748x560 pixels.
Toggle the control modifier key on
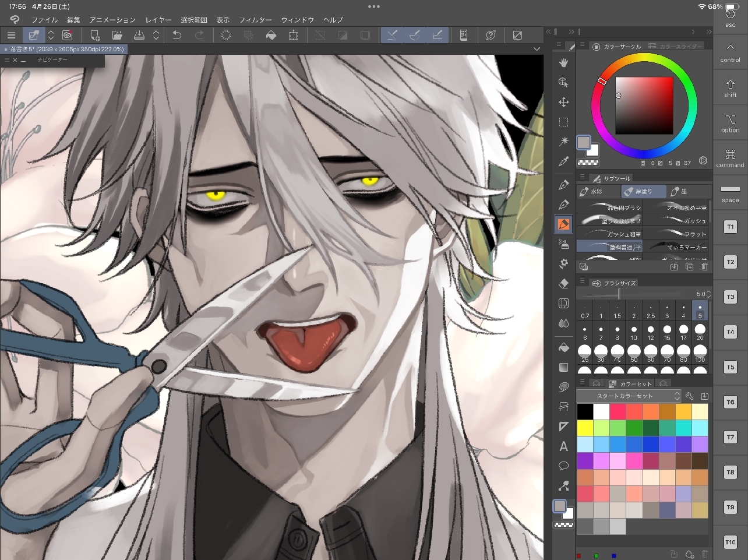[730, 52]
